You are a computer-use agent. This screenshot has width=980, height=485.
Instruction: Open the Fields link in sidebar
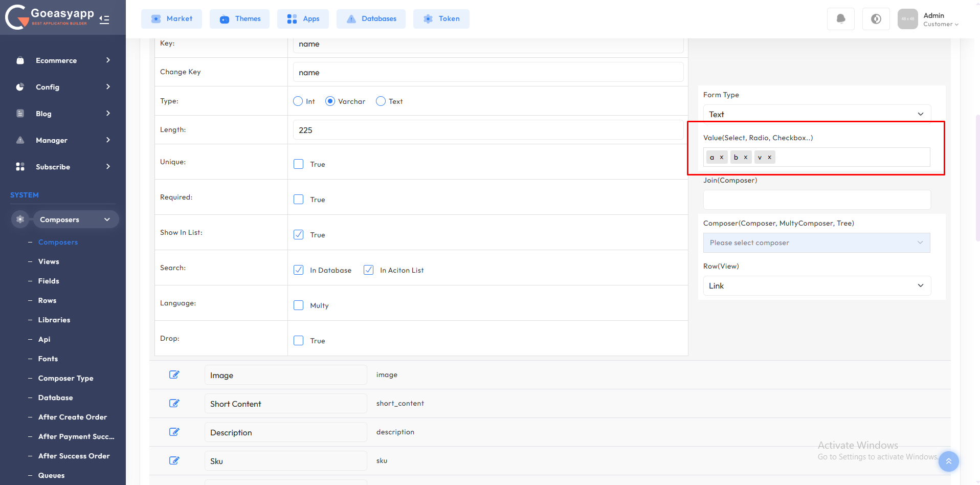pos(49,281)
